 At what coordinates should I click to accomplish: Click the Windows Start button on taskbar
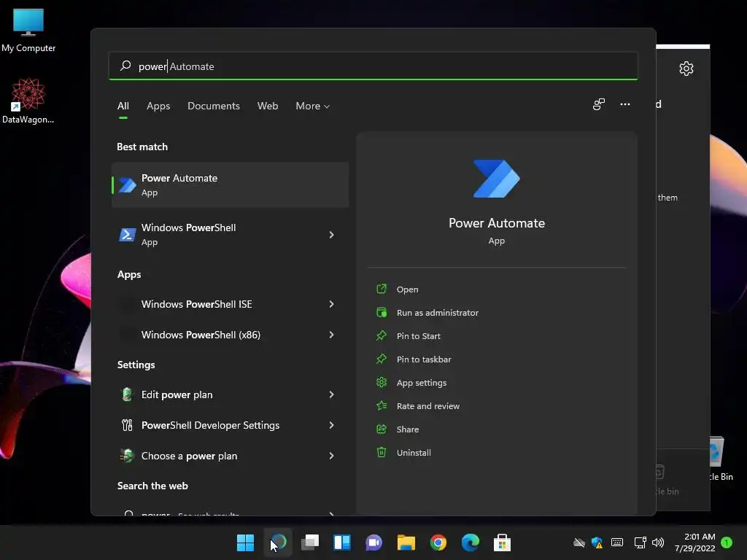click(x=245, y=542)
